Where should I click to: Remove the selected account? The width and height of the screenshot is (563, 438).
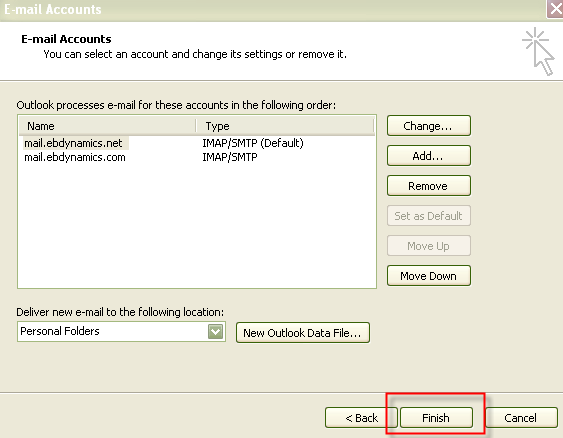(x=429, y=186)
